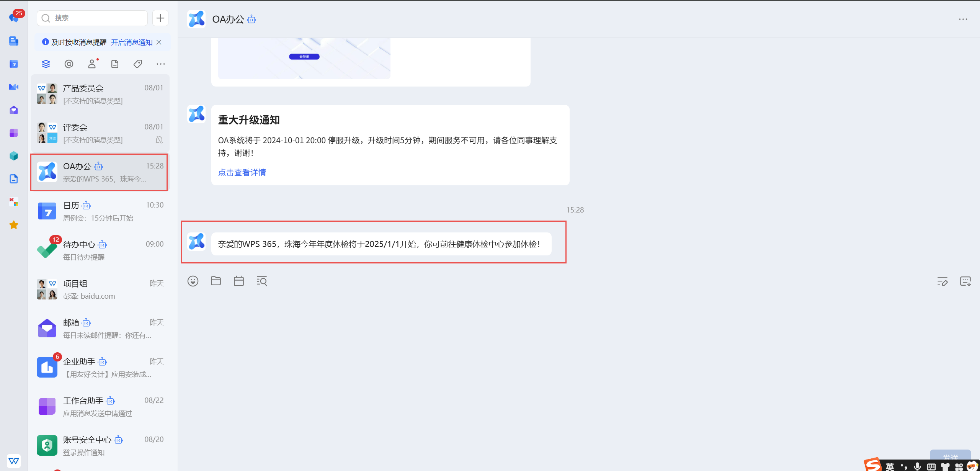Unmute notifications for the 评委会 chat
The height and width of the screenshot is (471, 980).
tap(160, 140)
